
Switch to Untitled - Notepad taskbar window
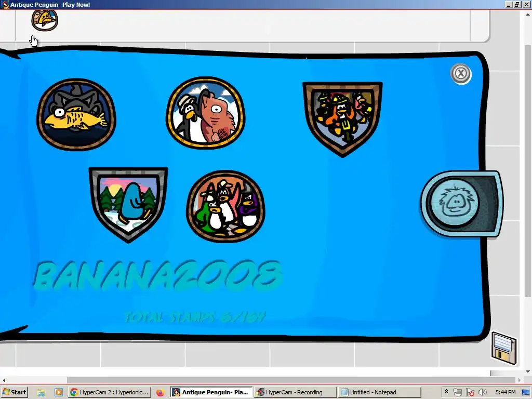click(x=379, y=392)
